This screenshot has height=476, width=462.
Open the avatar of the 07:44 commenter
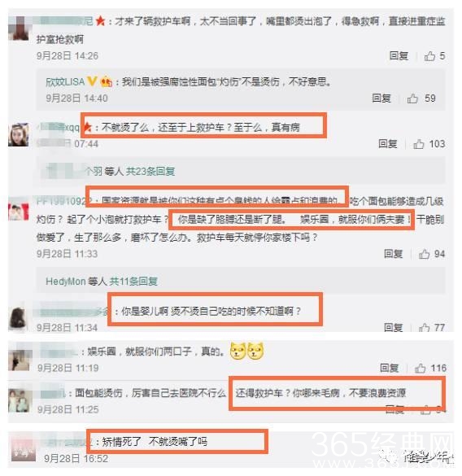19,135
